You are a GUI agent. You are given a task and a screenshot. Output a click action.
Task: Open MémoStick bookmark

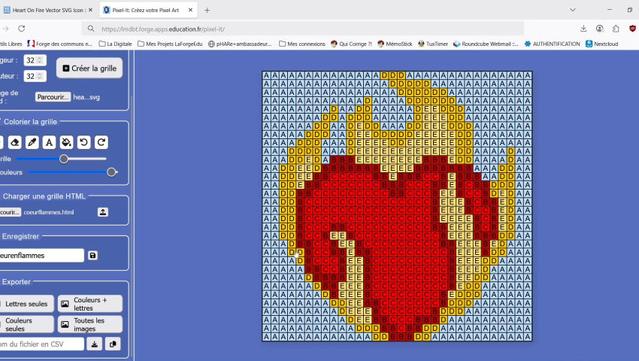395,44
